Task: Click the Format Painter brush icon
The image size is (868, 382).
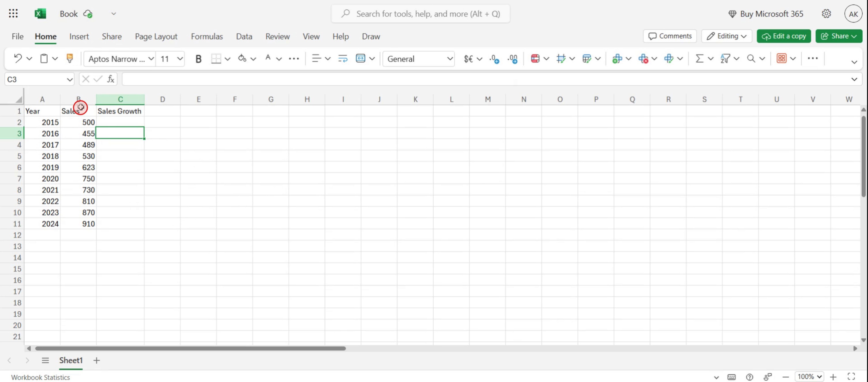Action: tap(70, 59)
